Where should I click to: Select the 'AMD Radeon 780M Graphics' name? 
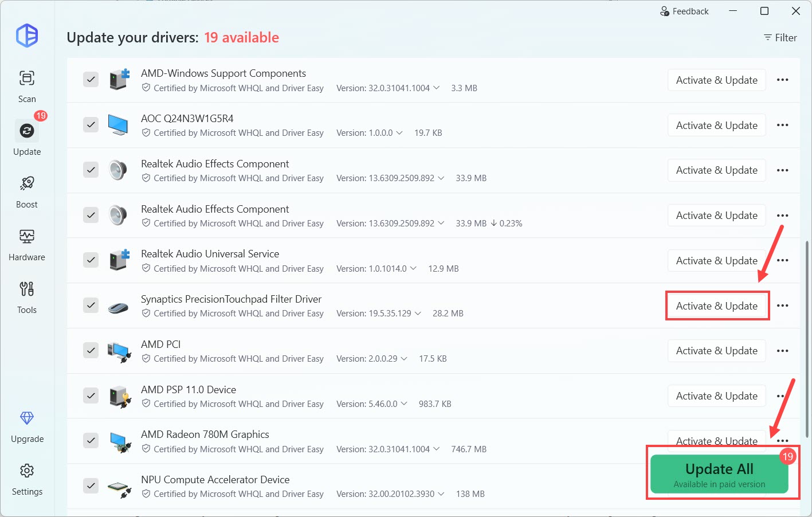tap(205, 434)
